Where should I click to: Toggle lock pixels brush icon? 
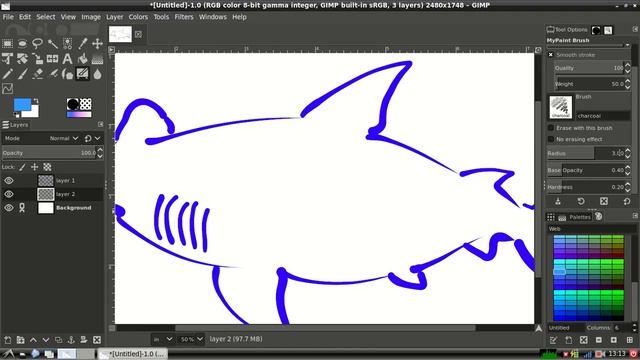pos(22,167)
